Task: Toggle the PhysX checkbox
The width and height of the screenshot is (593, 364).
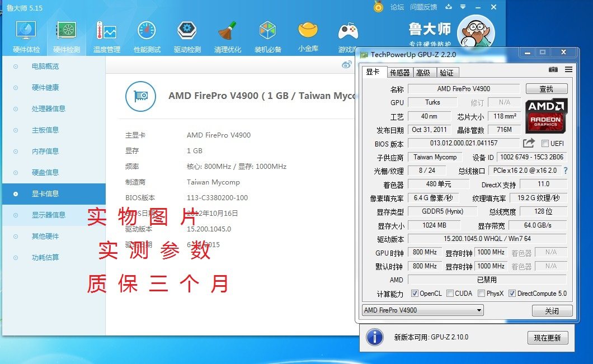Action: [482, 294]
